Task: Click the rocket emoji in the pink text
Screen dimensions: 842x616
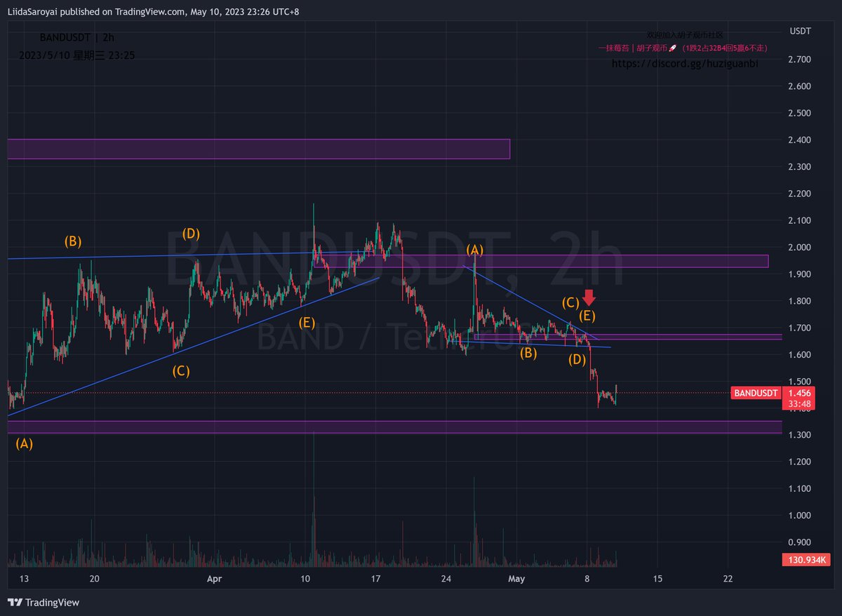Action: (x=672, y=48)
